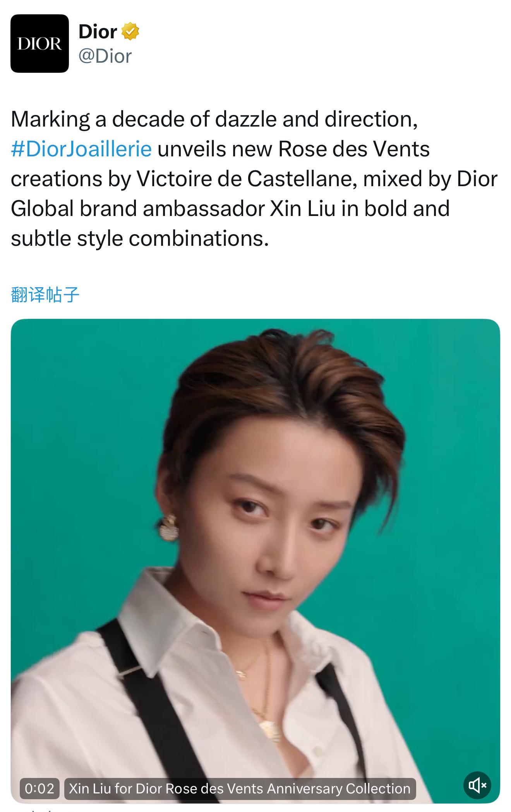Open the @Dior handle
The width and height of the screenshot is (511, 812).
pos(105,56)
